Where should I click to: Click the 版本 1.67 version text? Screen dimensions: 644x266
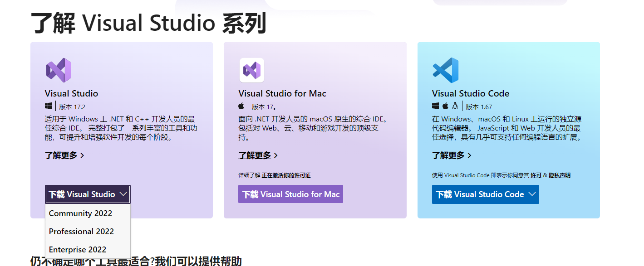(x=479, y=107)
